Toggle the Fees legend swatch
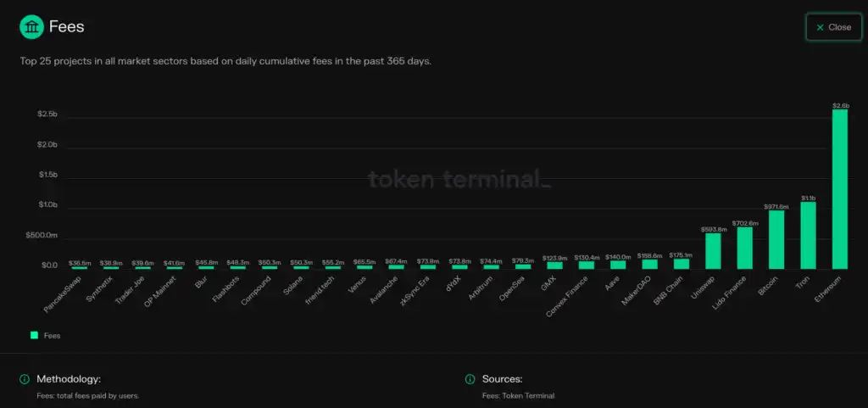 click(x=34, y=336)
